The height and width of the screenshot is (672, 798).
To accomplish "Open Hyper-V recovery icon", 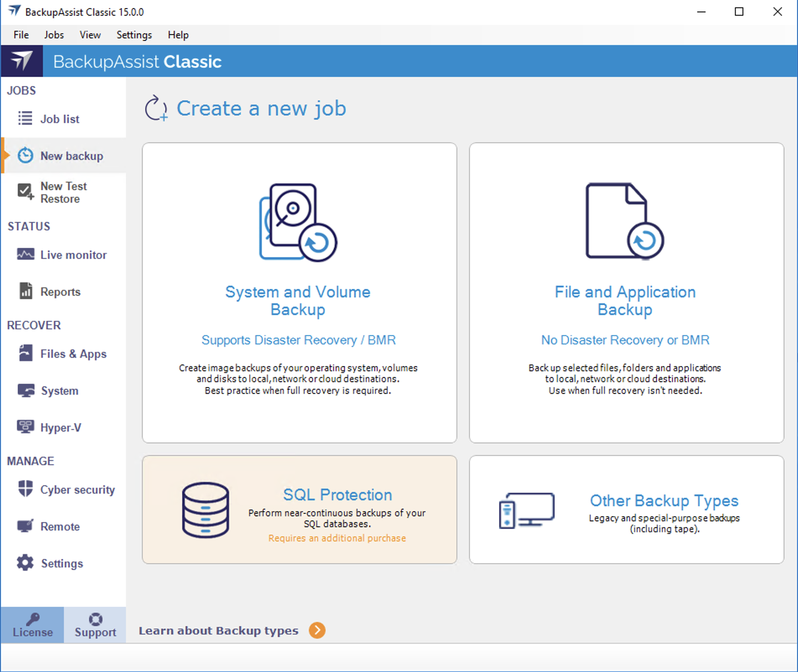I will (26, 427).
